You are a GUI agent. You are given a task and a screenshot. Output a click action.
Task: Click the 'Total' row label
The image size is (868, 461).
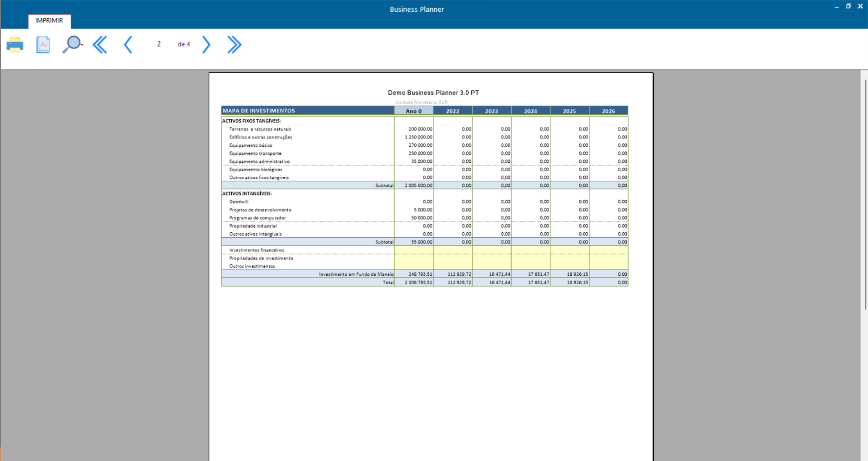pos(388,282)
